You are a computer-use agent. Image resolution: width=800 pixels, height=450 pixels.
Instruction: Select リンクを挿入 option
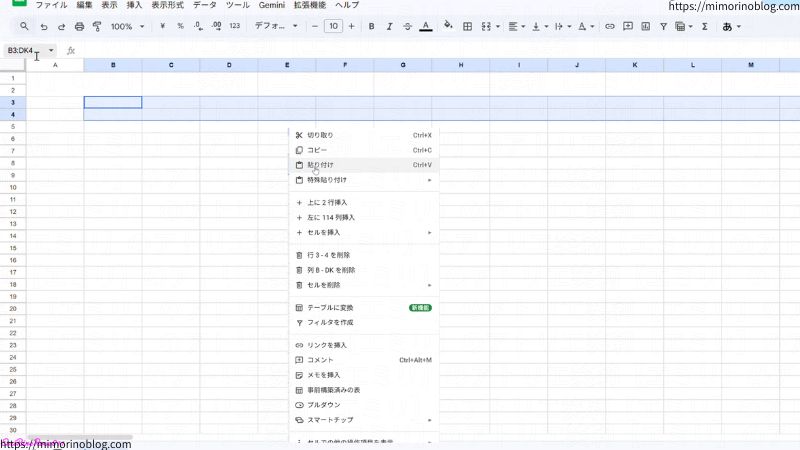click(x=364, y=345)
